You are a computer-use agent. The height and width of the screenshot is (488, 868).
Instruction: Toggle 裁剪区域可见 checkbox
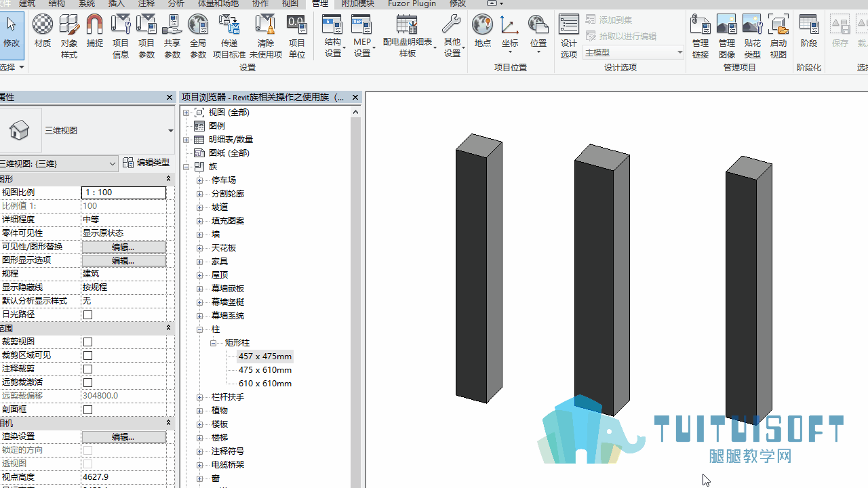click(x=87, y=355)
